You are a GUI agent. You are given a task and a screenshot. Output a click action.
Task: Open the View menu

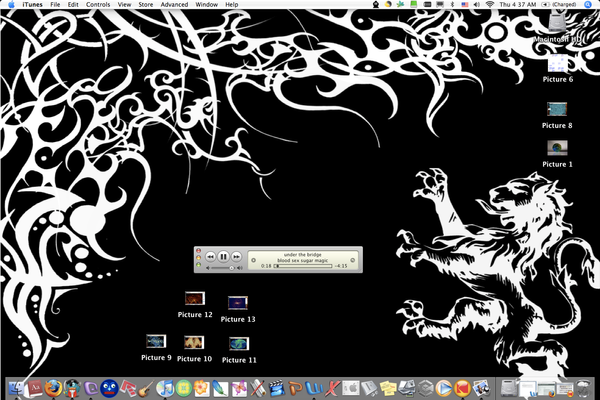[124, 5]
